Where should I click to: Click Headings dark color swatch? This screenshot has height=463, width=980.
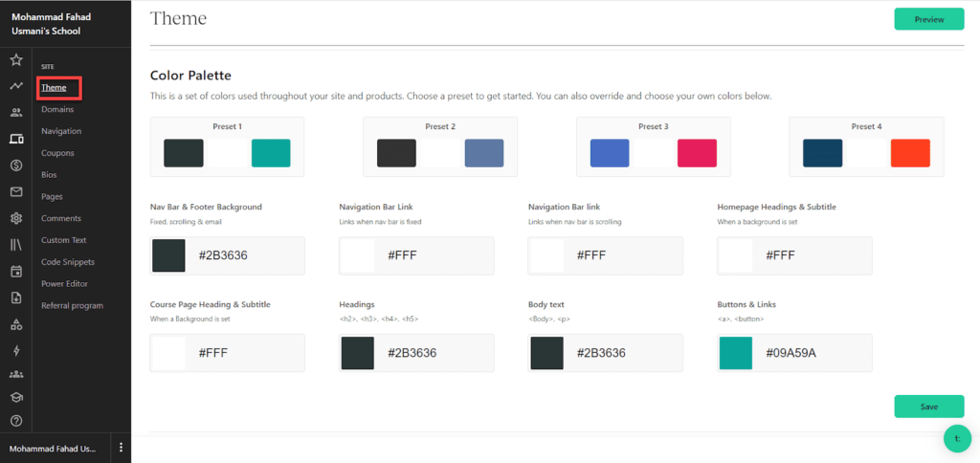pos(358,353)
